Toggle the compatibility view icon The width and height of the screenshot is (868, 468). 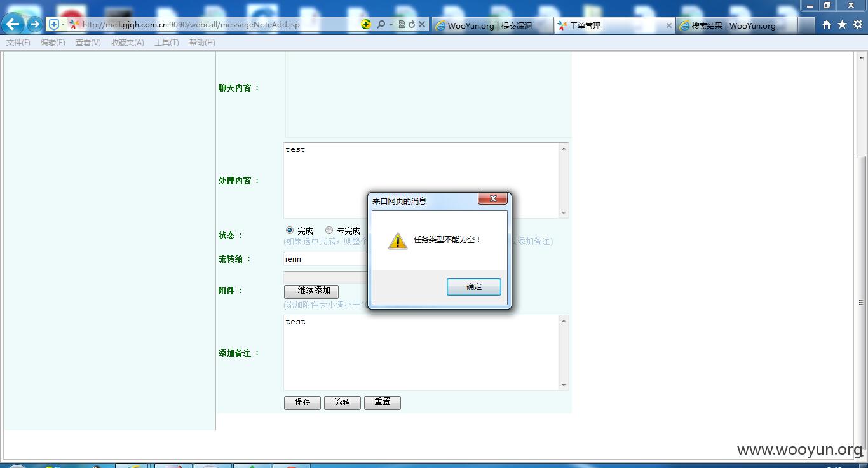click(x=401, y=24)
